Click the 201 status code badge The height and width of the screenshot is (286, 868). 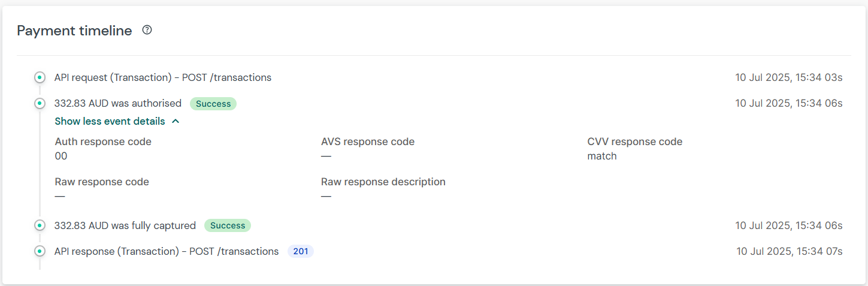(x=301, y=251)
